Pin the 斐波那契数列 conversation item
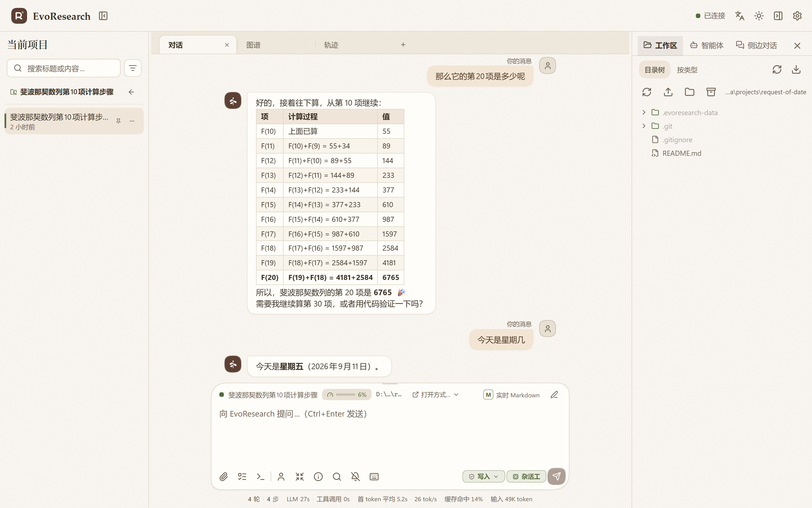Screen dimensions: 812x508 (118, 121)
